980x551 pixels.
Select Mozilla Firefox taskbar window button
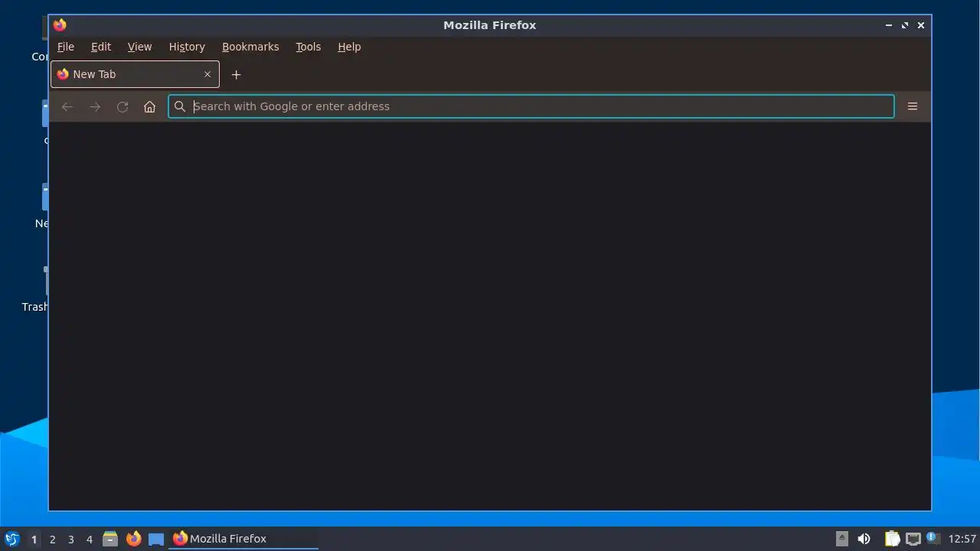[x=243, y=539]
